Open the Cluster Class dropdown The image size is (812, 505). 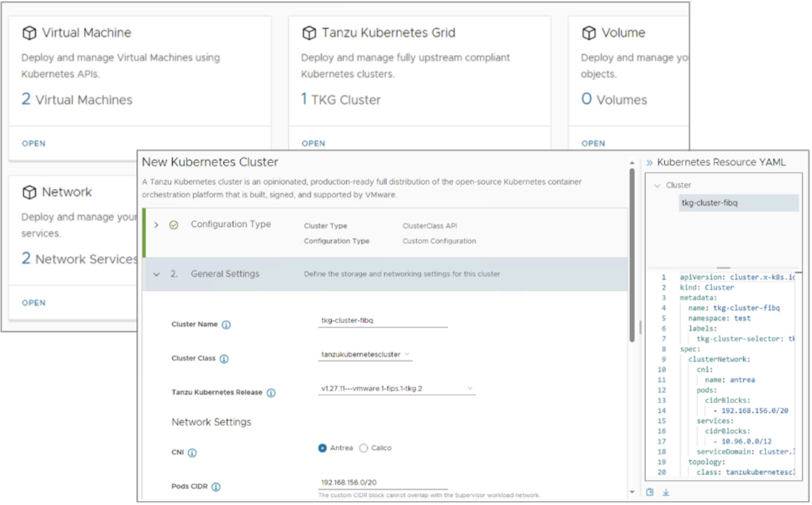[x=407, y=354]
